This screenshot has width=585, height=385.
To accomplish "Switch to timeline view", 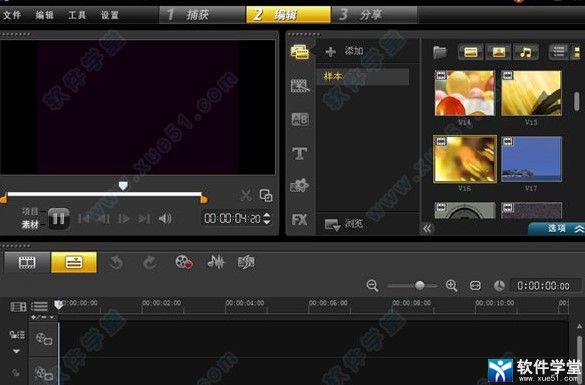I will click(74, 263).
